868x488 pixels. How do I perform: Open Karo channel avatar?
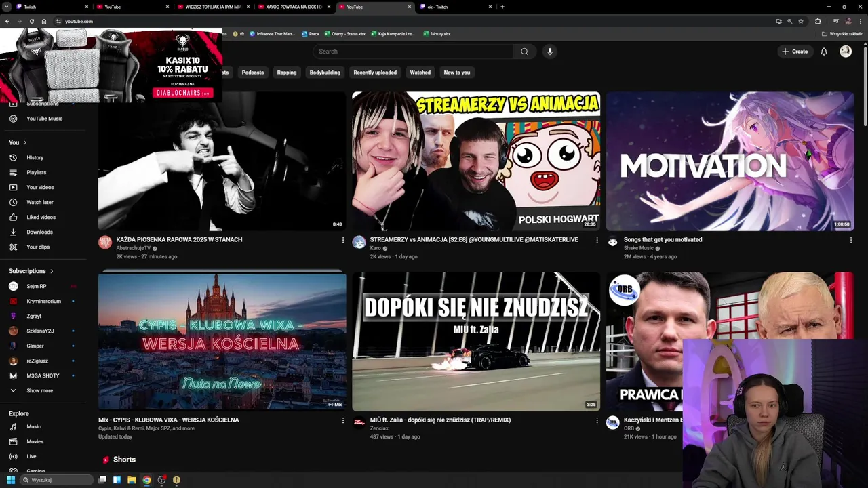(x=359, y=243)
